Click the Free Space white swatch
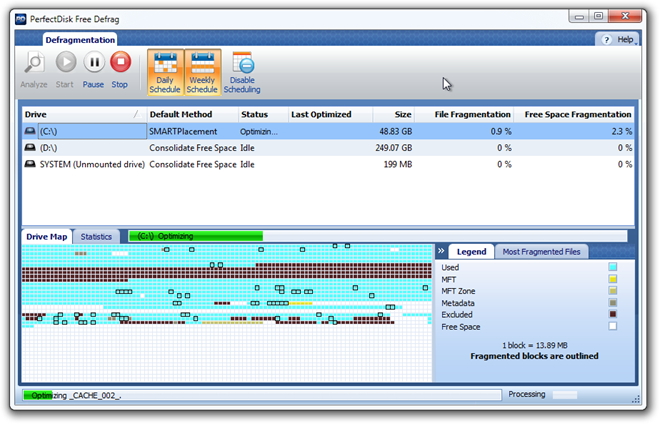Viewport: 660px width, 424px height. click(612, 326)
